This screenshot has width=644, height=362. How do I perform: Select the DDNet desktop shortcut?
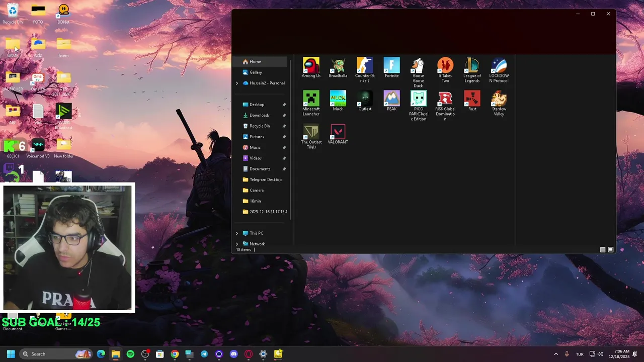pos(63,14)
